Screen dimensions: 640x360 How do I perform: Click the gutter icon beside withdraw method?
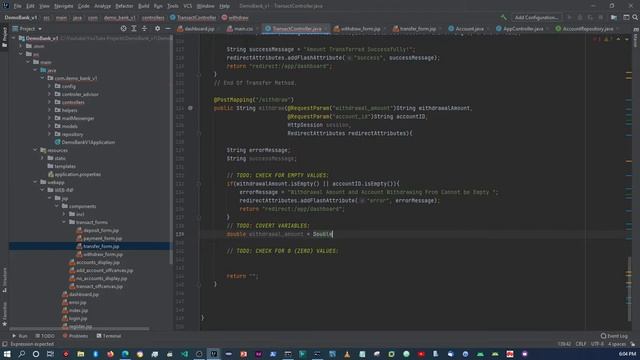coord(190,108)
